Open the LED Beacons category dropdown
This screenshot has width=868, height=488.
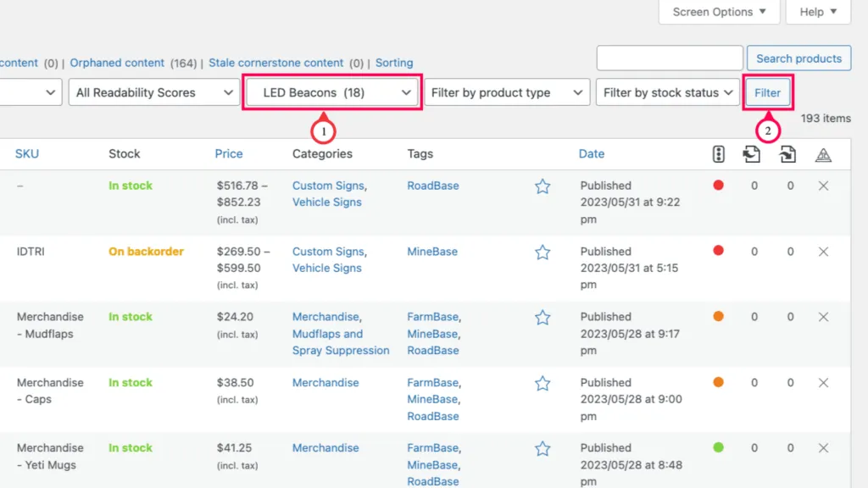[x=332, y=92]
